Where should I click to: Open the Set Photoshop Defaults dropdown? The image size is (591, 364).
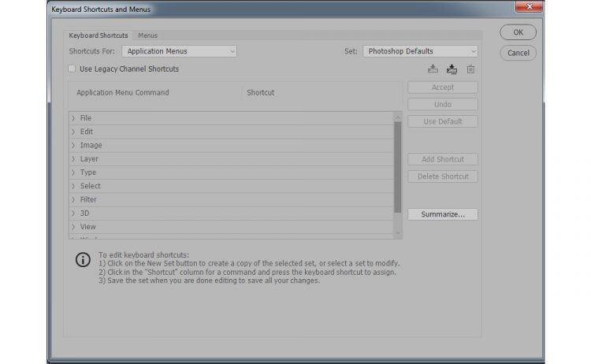pyautogui.click(x=420, y=51)
